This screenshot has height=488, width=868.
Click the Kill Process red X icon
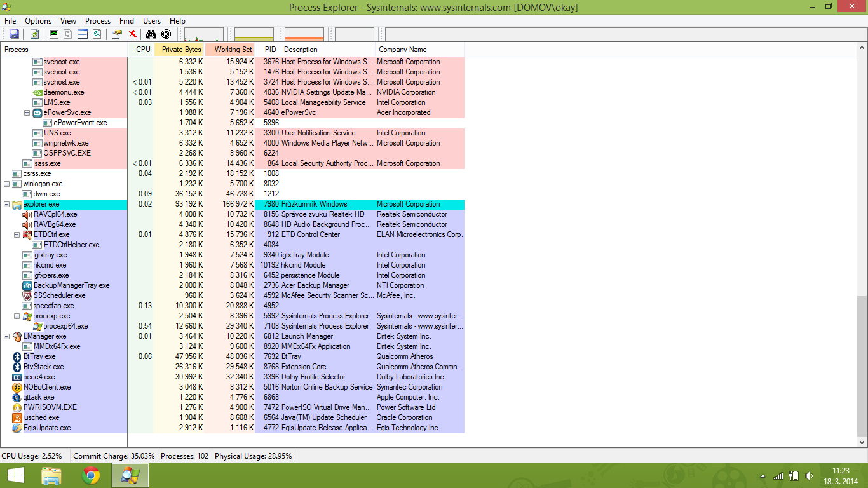[x=132, y=34]
